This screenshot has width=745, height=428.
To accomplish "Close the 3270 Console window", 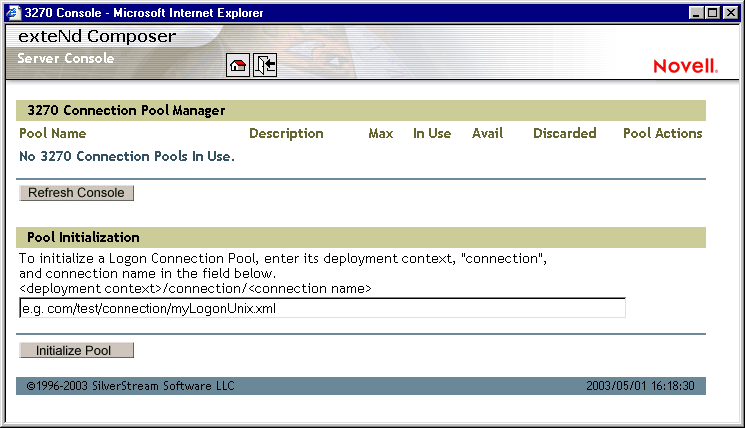I will click(x=731, y=13).
